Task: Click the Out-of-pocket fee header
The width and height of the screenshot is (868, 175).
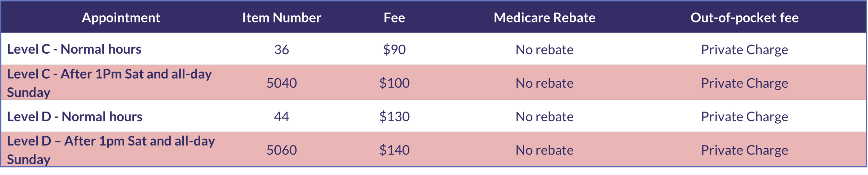Action: 744,18
